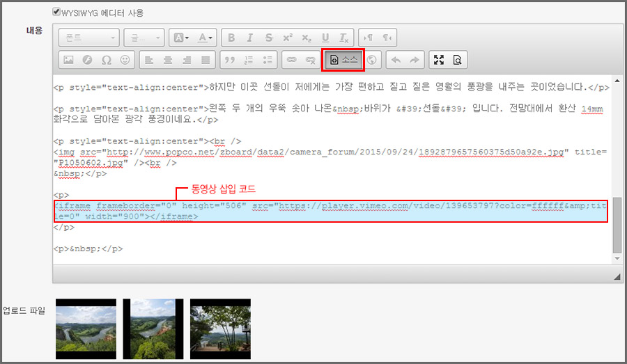This screenshot has height=364, width=627.
Task: Click the editor vertical scrollbar
Action: coord(617,223)
